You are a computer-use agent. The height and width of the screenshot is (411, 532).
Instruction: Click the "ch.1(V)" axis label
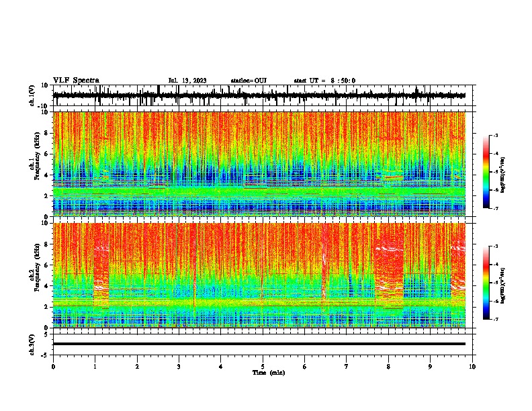[32, 95]
